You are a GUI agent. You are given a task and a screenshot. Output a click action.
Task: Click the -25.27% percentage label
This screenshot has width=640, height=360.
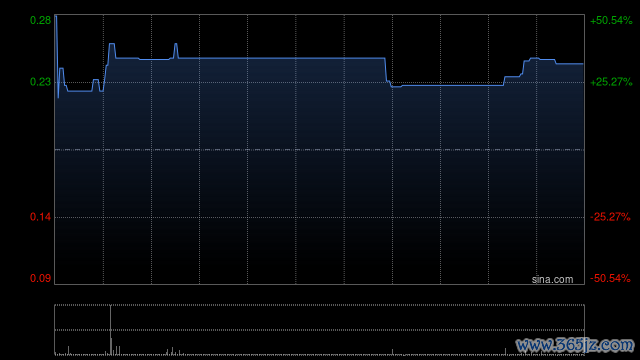tap(610, 217)
